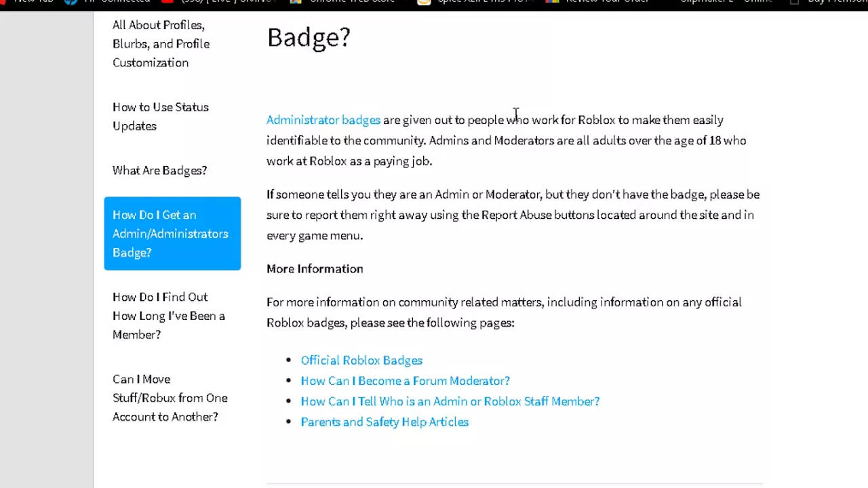Select Can I Move Stuff/Robux article

pos(170,398)
